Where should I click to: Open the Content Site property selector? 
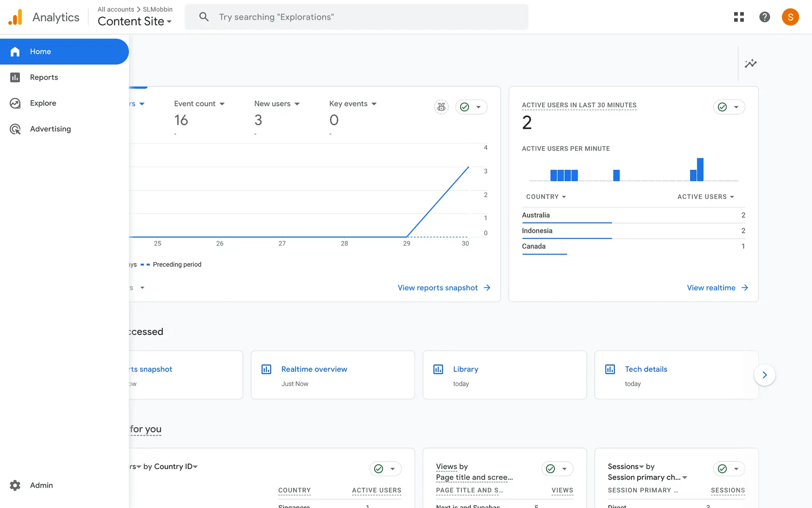pos(134,21)
